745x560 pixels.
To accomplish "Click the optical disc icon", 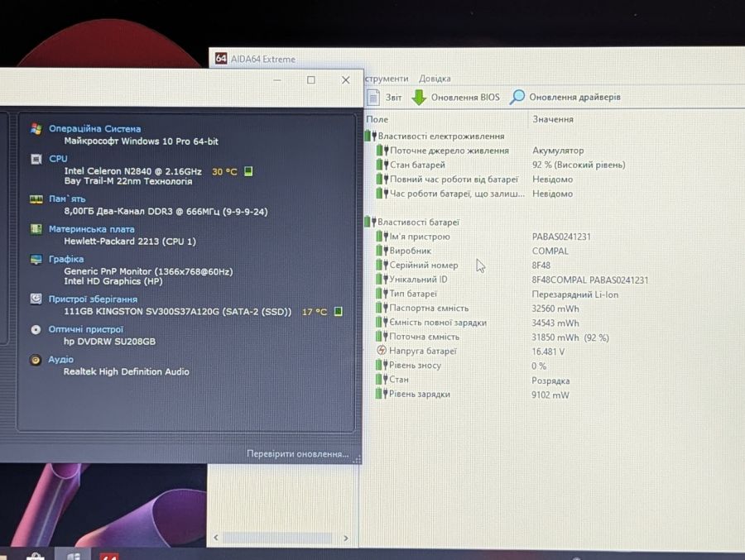I will [36, 329].
